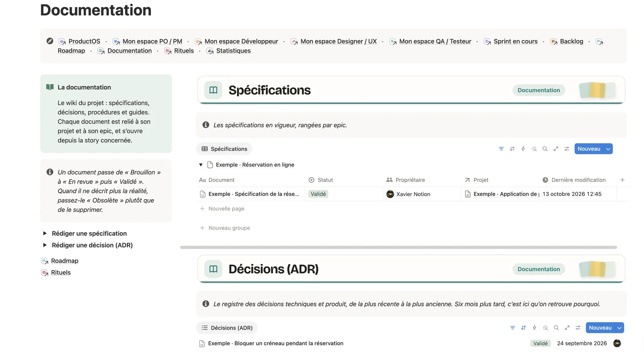Open 'Exemple · Spécification de la rése...' document cell
The image size is (644, 353).
[x=250, y=194]
